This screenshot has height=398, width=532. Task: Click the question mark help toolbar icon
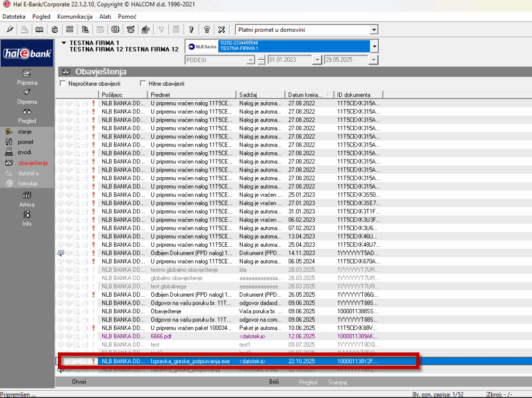click(191, 30)
